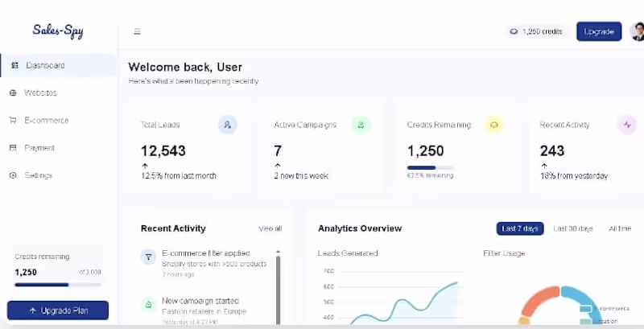644x329 pixels.
Task: Click the Total Leads person icon
Action: click(228, 125)
